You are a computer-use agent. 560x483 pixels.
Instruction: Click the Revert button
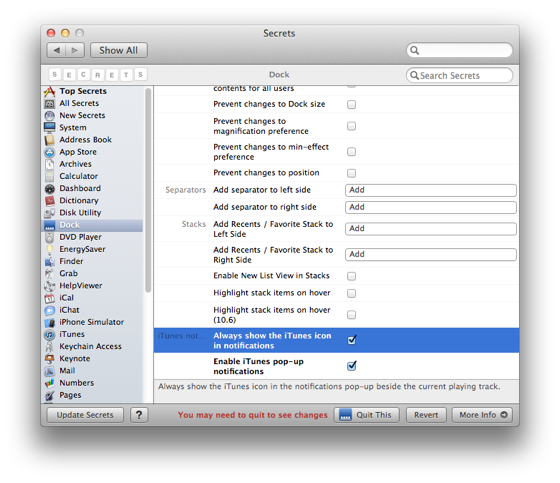point(426,415)
